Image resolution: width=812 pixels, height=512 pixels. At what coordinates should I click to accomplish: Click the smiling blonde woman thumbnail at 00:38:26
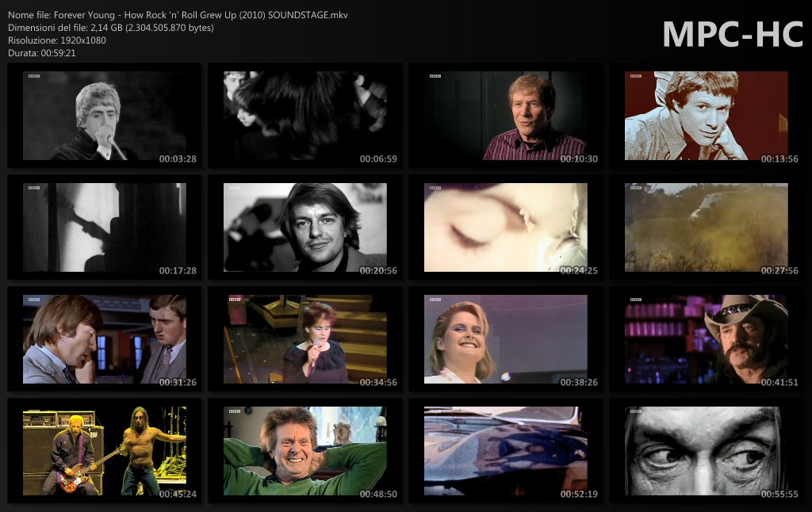coord(506,339)
